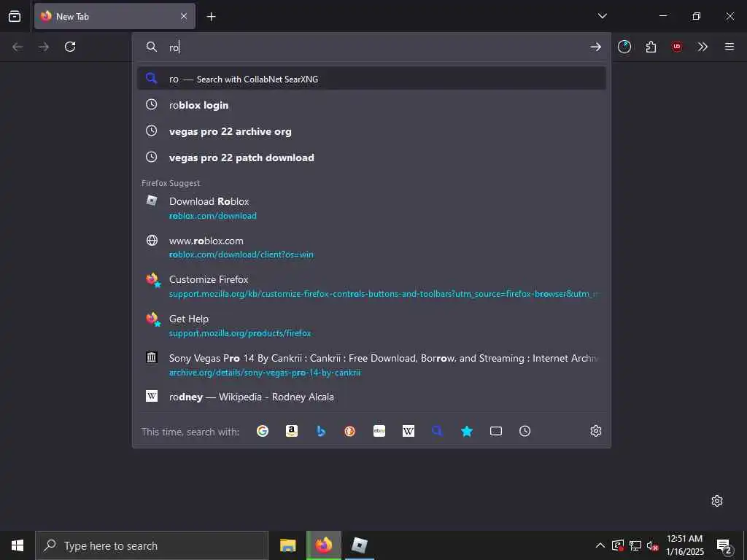The image size is (747, 560).
Task: Open the Get Help support suggestion
Action: (371, 326)
